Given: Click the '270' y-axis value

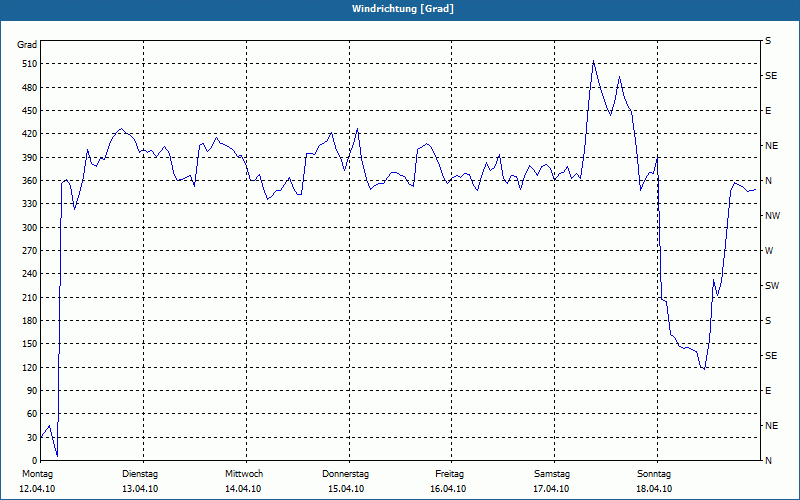Looking at the screenshot, I should (30, 251).
